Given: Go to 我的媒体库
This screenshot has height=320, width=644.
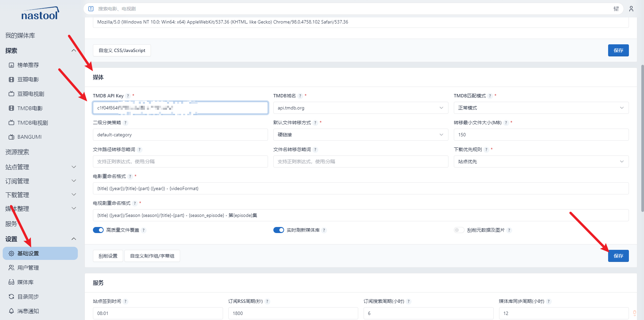Looking at the screenshot, I should pos(20,35).
